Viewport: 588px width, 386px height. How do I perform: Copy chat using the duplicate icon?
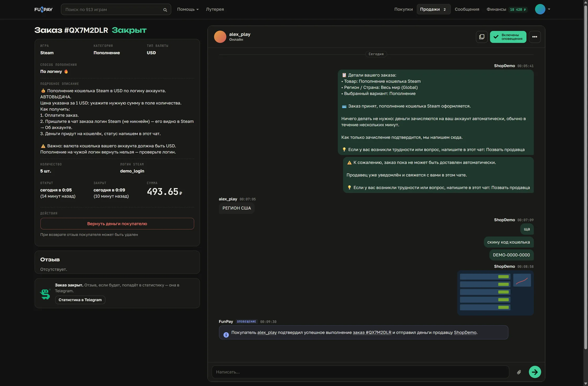[x=482, y=37]
